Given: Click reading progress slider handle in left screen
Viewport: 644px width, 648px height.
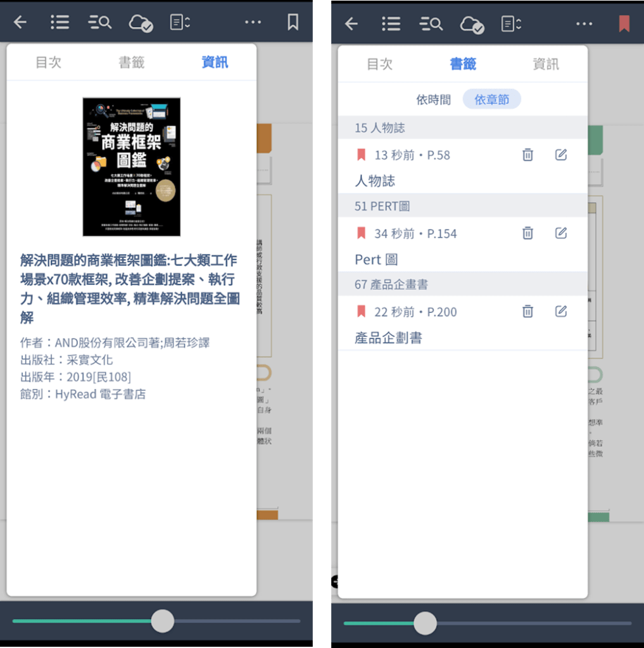Looking at the screenshot, I should point(163,621).
